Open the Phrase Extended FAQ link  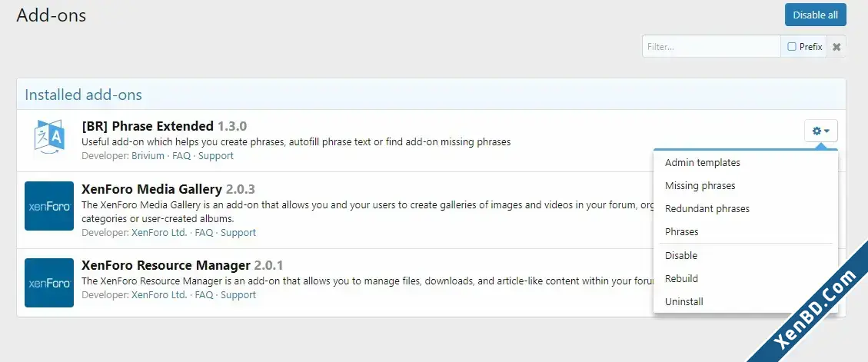coord(181,156)
